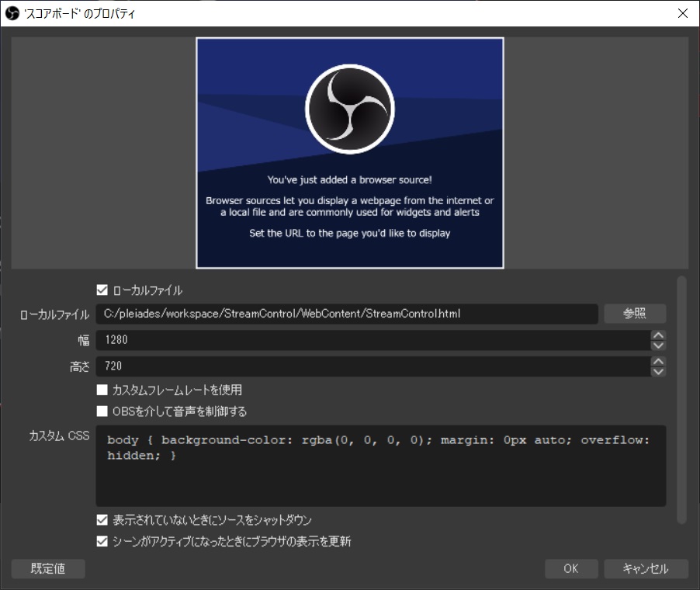
Task: Click the OBS logo in title bar
Action: [12, 13]
